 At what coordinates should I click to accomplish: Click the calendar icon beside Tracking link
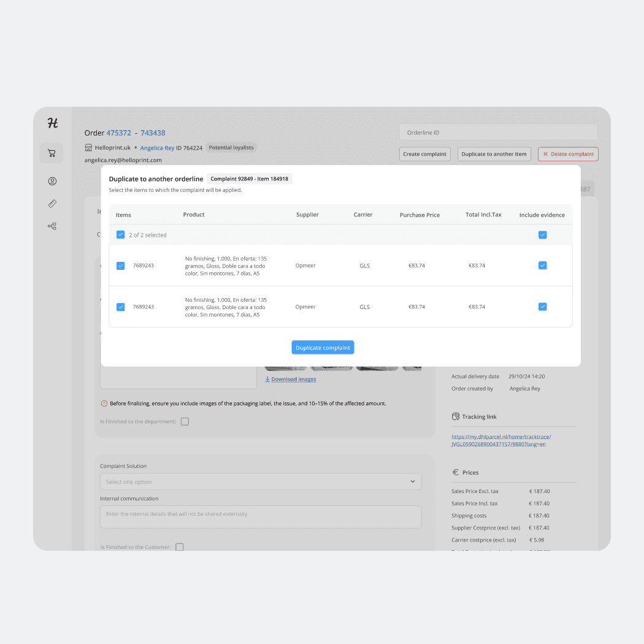pos(456,416)
